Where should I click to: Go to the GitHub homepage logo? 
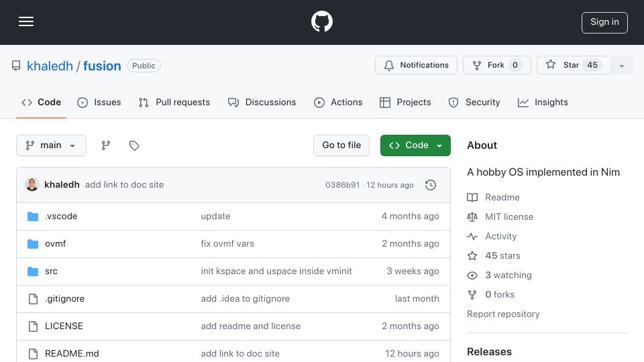point(321,21)
